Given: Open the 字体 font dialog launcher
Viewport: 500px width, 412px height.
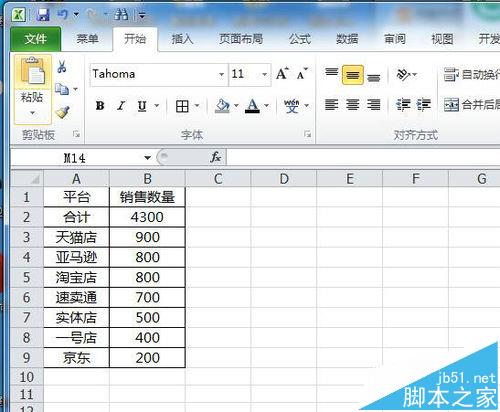Looking at the screenshot, I should click(x=307, y=134).
